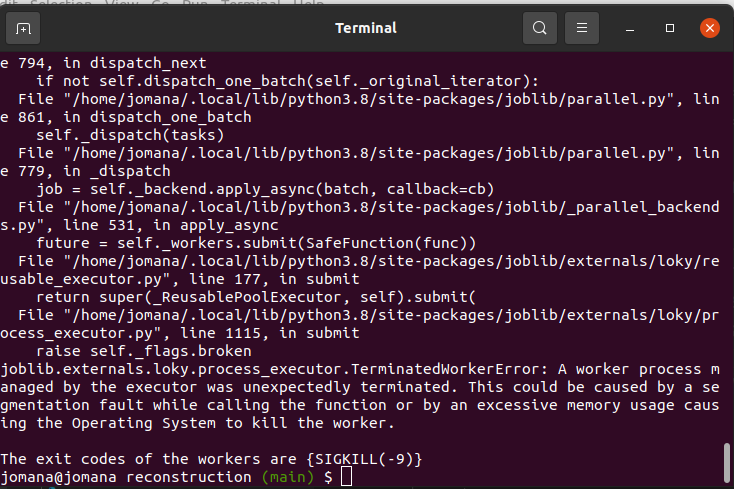Click the 'TerminatedWorkerError' error line

coord(360,369)
